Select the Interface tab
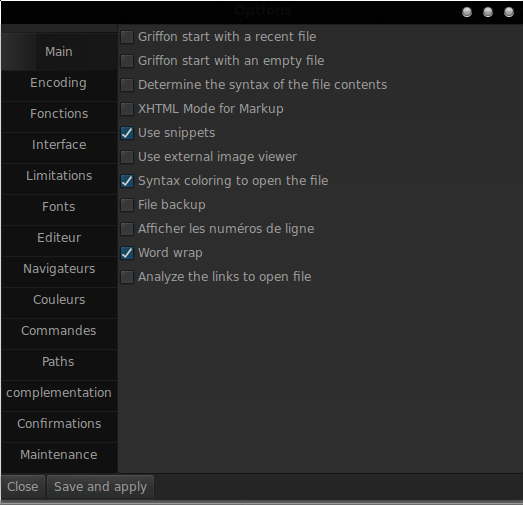The height and width of the screenshot is (505, 523). click(59, 145)
